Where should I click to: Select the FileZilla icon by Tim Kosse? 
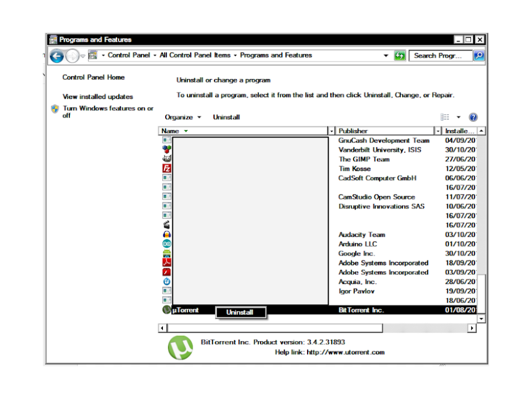tap(167, 168)
